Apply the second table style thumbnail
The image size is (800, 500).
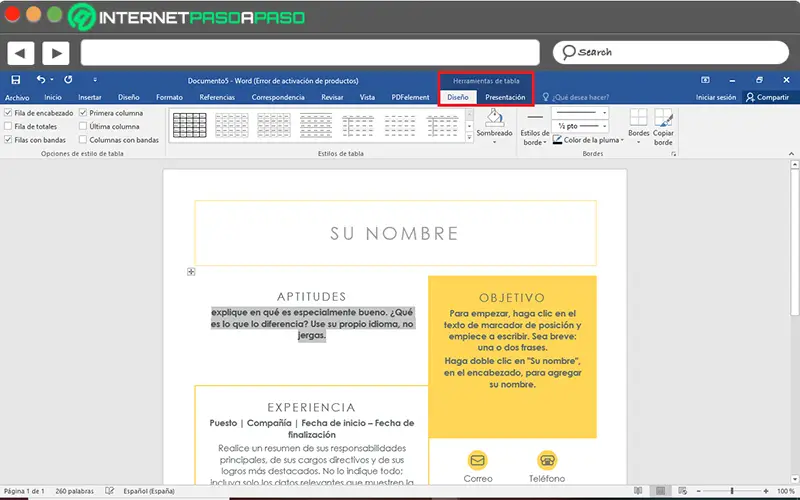(232, 126)
